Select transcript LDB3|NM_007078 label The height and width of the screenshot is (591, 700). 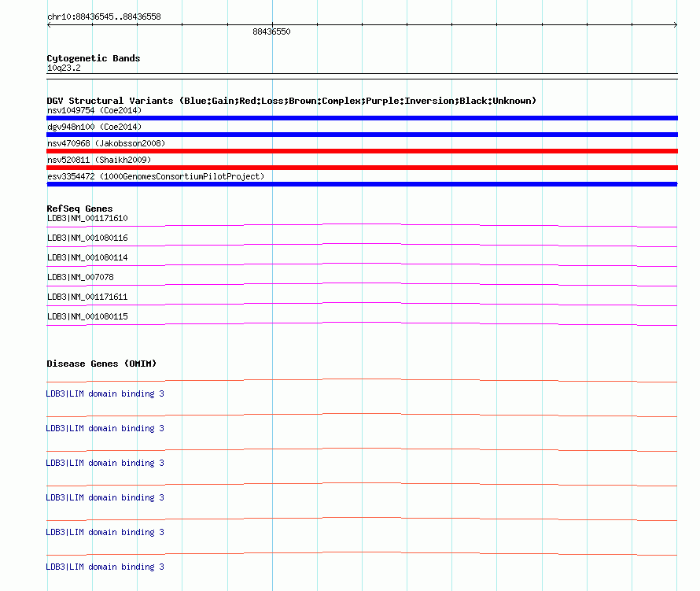pos(80,277)
